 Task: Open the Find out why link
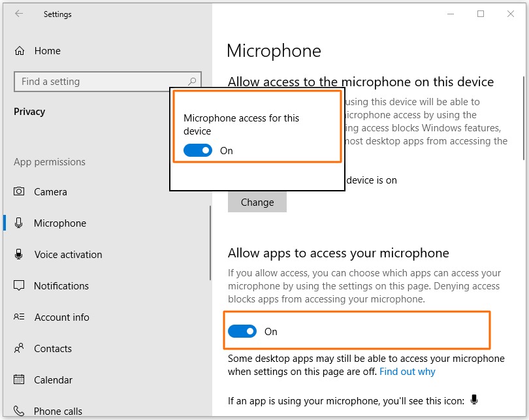408,372
